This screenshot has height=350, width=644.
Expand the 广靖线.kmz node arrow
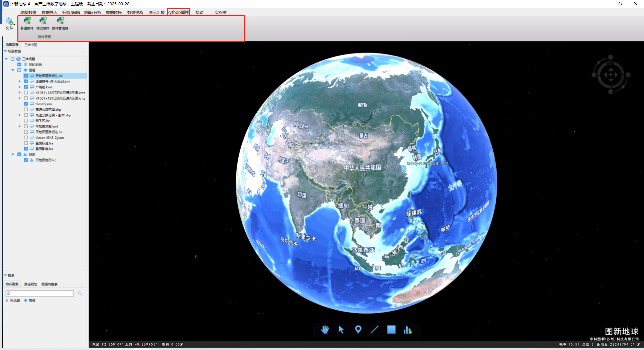[19, 87]
